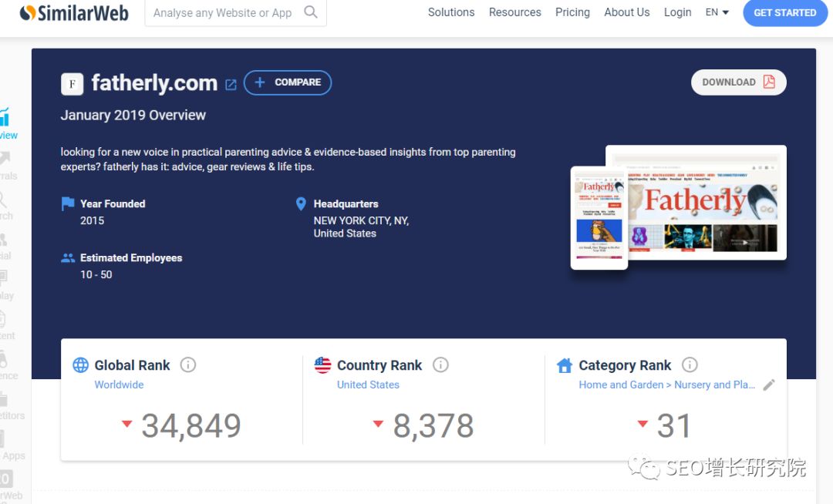Select the Content sidebar item
This screenshot has width=833, height=504.
coord(7,326)
